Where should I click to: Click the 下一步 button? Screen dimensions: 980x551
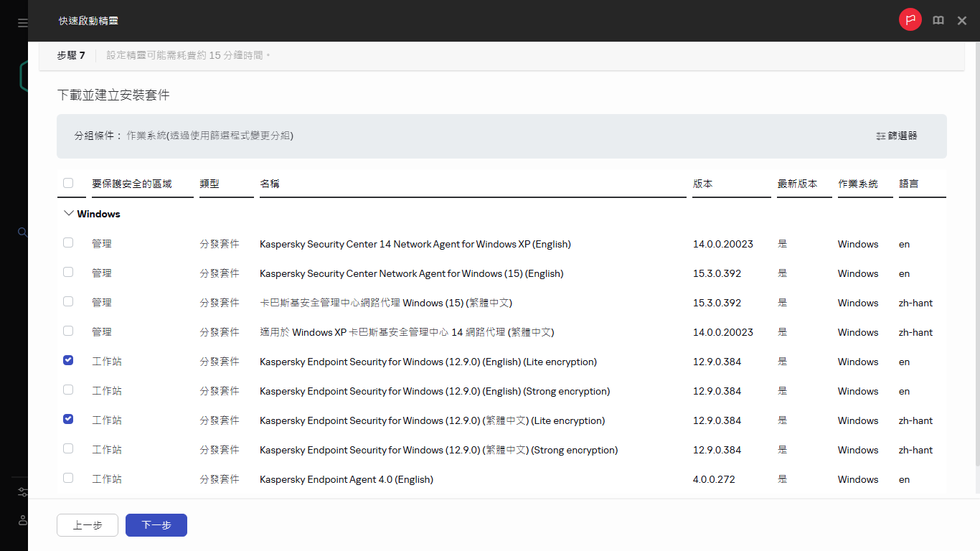156,525
